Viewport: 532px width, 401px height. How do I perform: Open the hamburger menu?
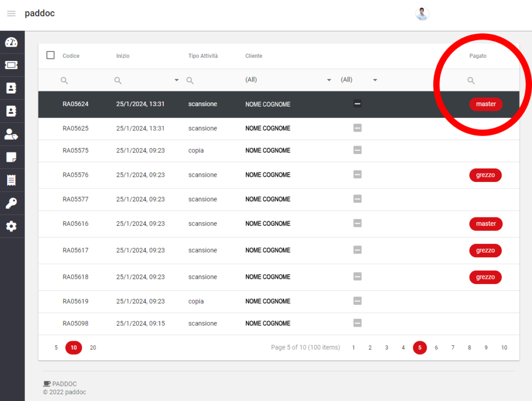pyautogui.click(x=11, y=14)
